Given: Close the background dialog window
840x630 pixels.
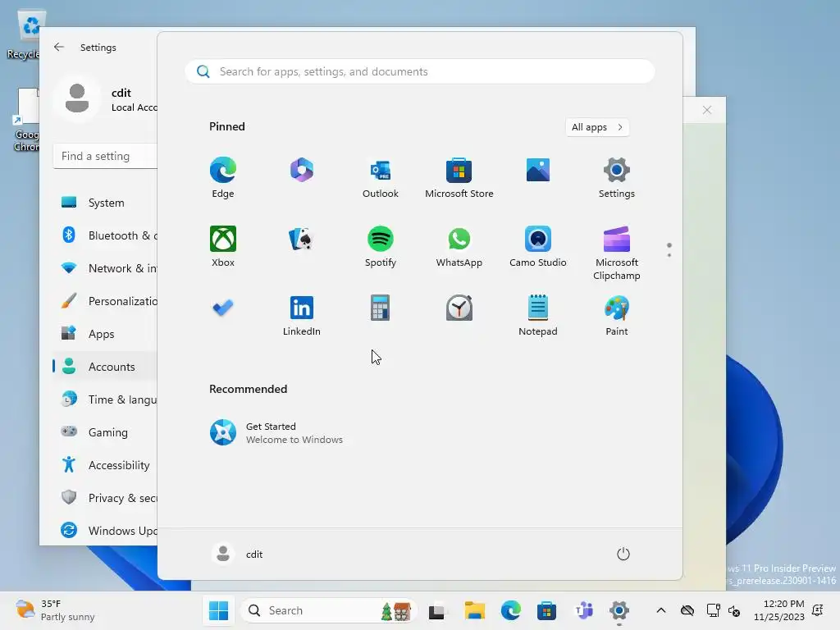Looking at the screenshot, I should coord(707,110).
